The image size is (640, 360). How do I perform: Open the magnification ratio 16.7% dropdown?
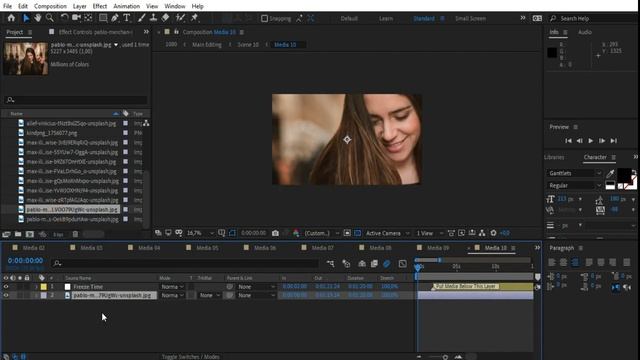pyautogui.click(x=200, y=233)
